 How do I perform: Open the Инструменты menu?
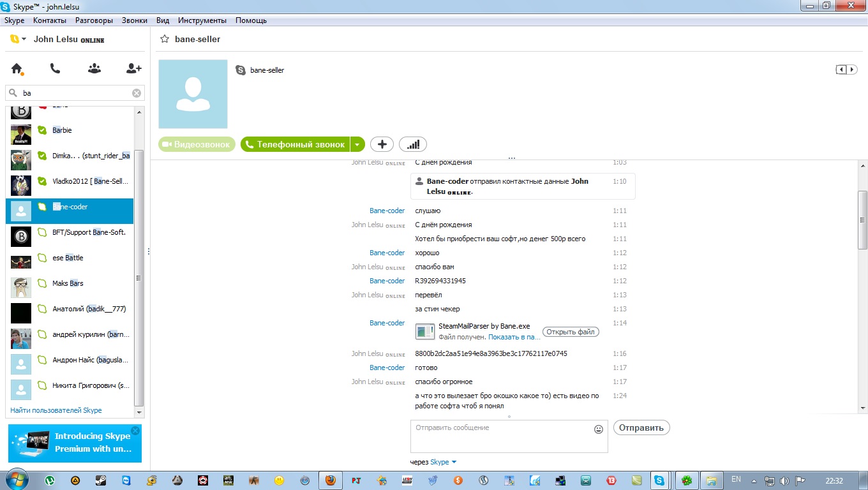(x=202, y=20)
